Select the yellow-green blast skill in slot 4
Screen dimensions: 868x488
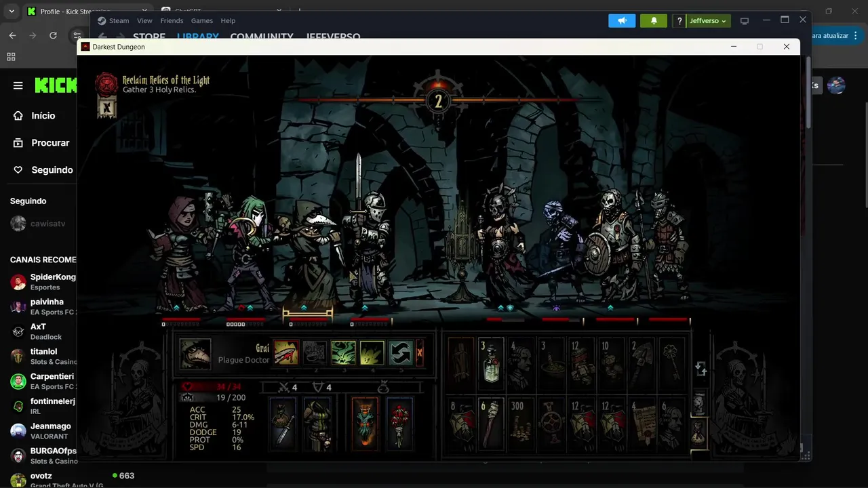pos(372,352)
